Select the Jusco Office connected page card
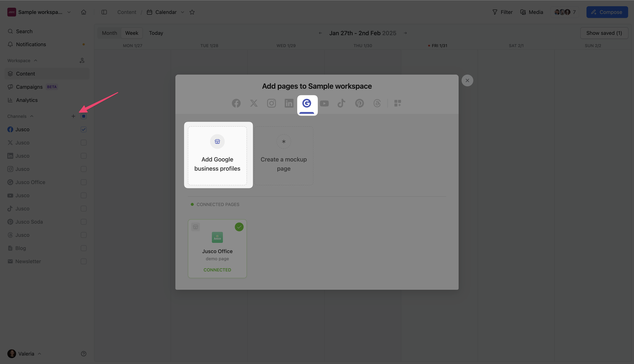This screenshot has height=364, width=634. pos(217,249)
